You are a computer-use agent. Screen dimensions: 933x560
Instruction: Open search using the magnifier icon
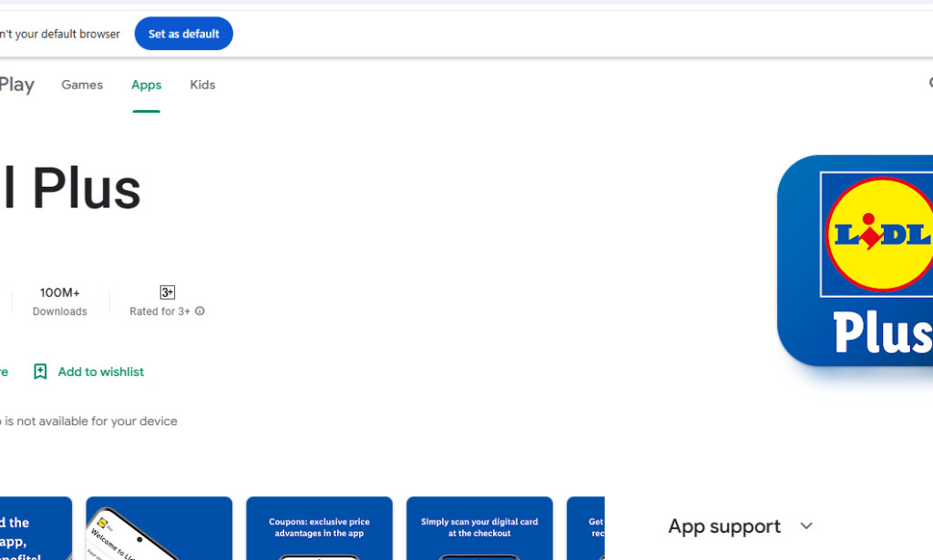click(x=929, y=83)
